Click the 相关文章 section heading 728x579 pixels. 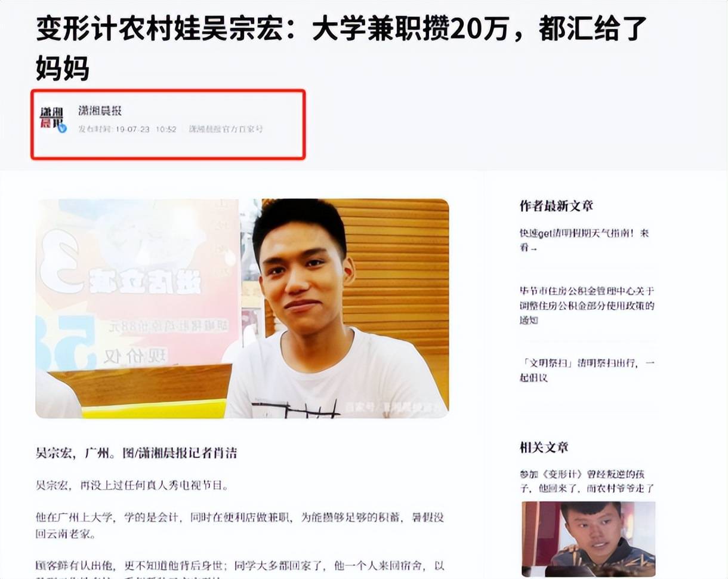[x=544, y=447]
